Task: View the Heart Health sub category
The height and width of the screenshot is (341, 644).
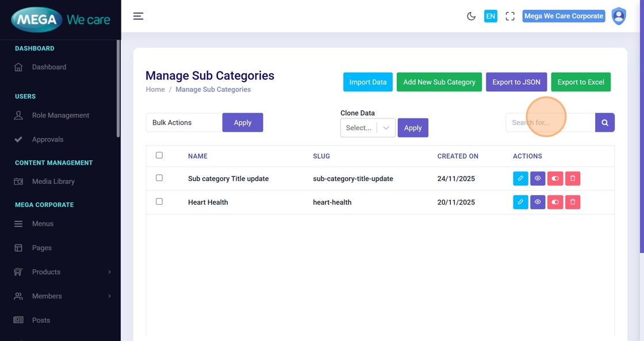Action: (538, 202)
